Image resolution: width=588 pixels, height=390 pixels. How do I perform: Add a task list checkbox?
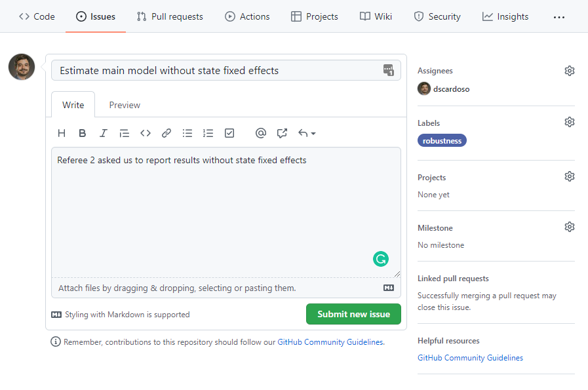pyautogui.click(x=229, y=133)
